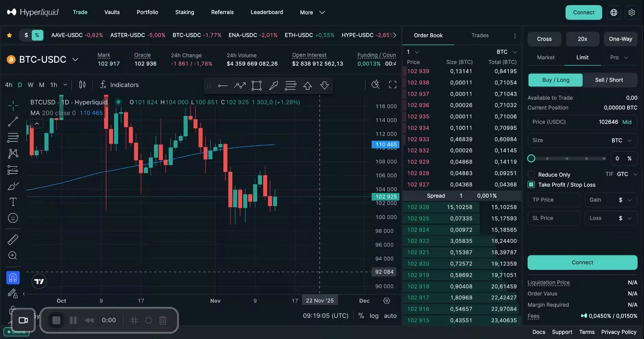This screenshot has height=339, width=644.
Task: Click the up arrow marker tool
Action: point(307,86)
